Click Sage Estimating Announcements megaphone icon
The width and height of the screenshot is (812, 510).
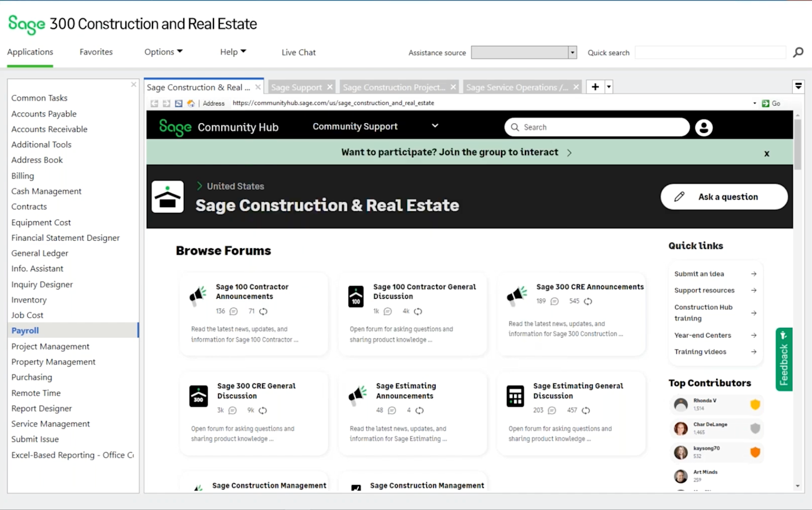coord(357,395)
